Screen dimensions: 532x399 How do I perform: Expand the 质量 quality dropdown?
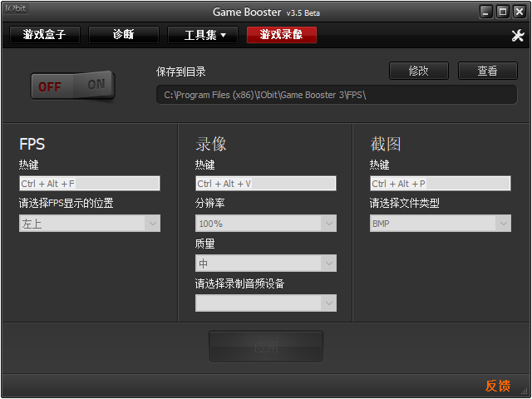266,264
